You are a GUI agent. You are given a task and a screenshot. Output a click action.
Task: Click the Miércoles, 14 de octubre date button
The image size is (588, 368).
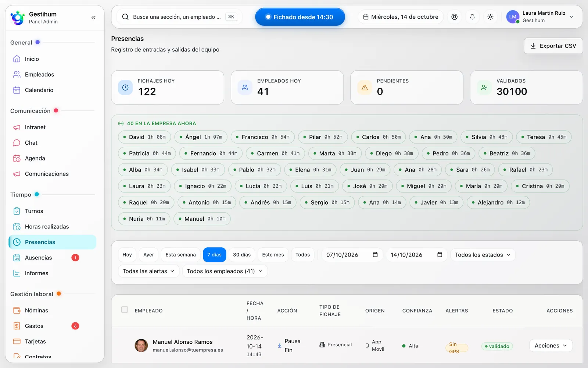[x=401, y=17]
